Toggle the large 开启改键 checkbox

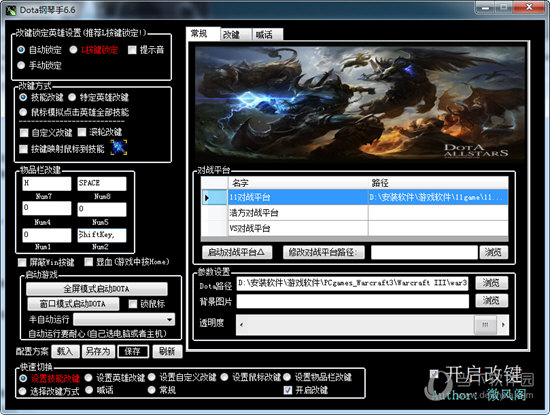point(435,373)
